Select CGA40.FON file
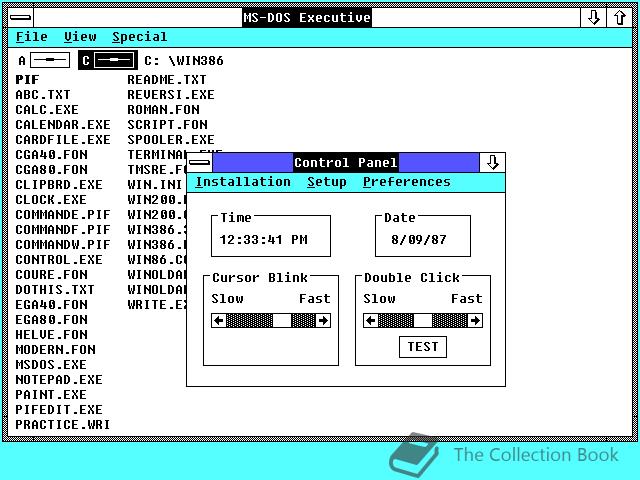 click(51, 155)
